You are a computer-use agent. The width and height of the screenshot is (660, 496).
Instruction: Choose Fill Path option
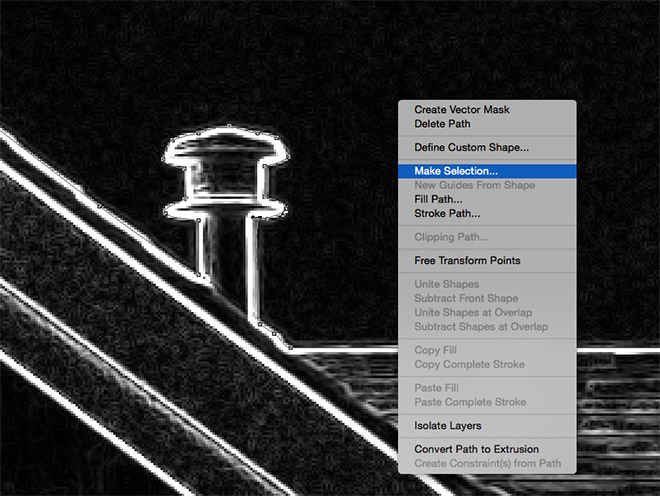(487, 199)
